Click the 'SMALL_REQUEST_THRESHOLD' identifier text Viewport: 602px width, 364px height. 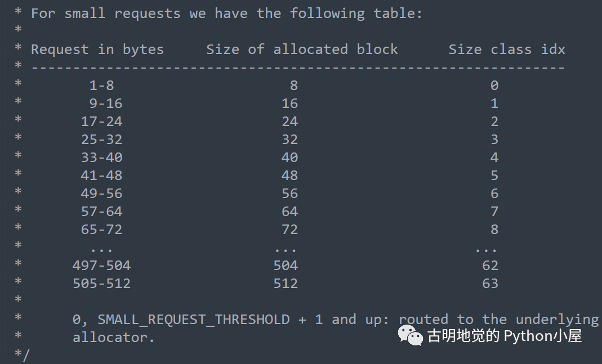coord(194,320)
